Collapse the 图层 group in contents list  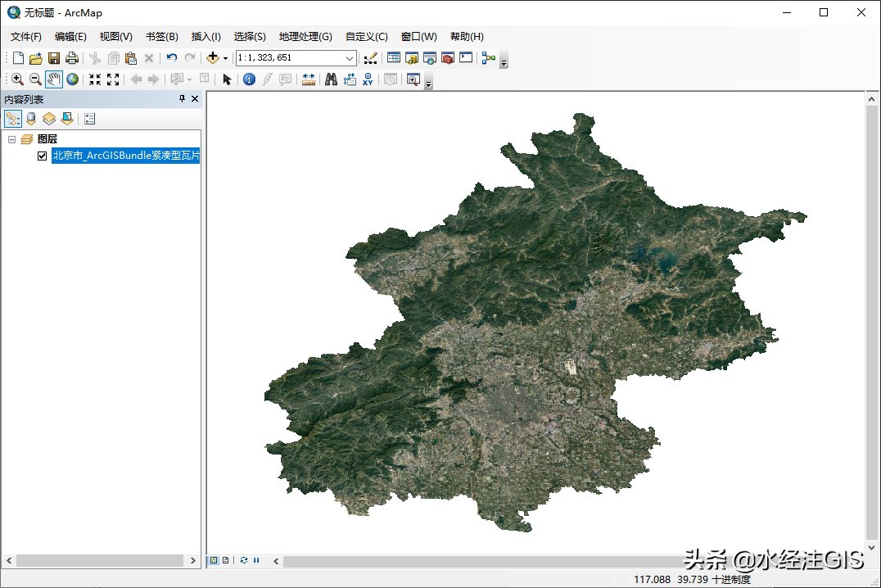click(11, 139)
